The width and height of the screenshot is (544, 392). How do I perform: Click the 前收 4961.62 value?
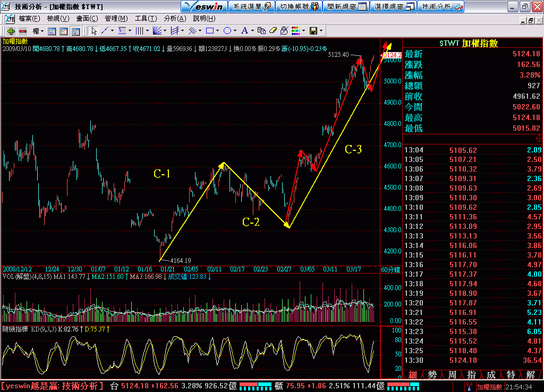526,97
